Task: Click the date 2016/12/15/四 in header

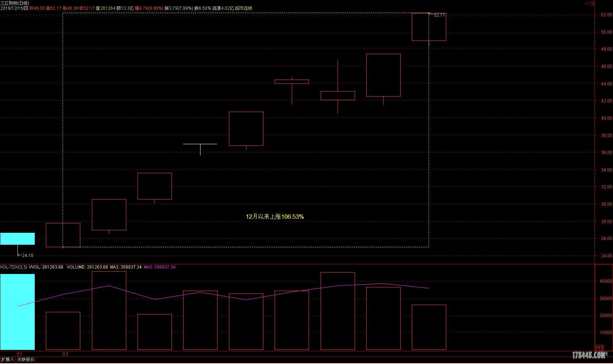Action: point(14,8)
